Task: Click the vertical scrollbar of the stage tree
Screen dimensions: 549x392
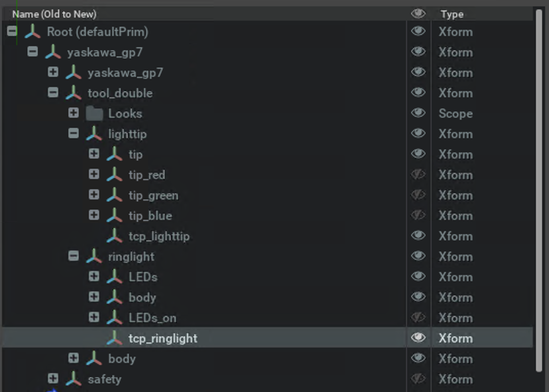Action: 538,189
